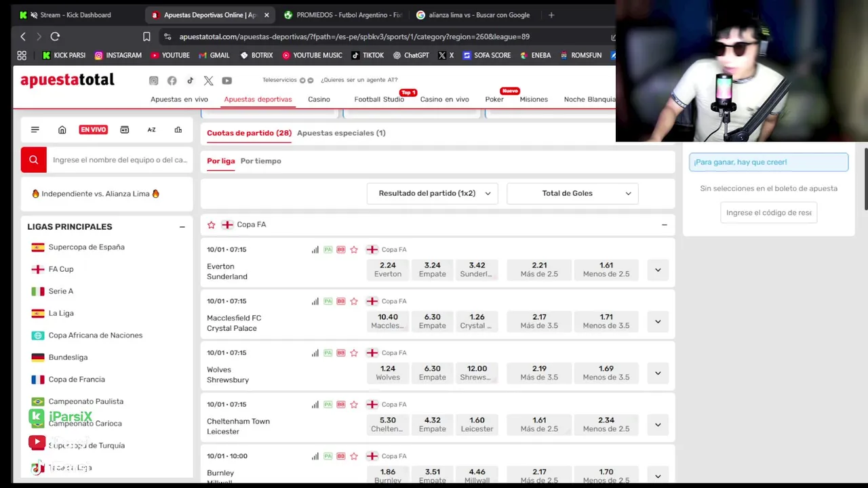The image size is (868, 488).
Task: Open the browser apps grid icon
Action: (22, 56)
